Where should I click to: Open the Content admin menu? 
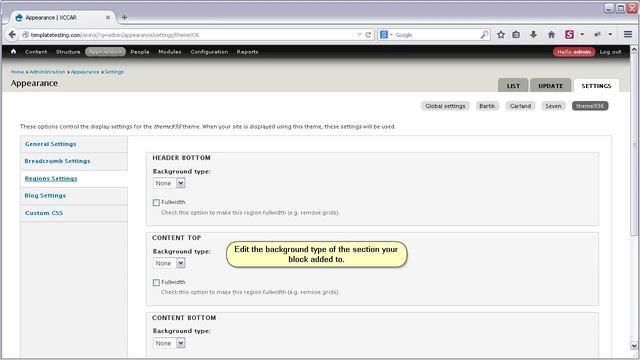(x=36, y=52)
